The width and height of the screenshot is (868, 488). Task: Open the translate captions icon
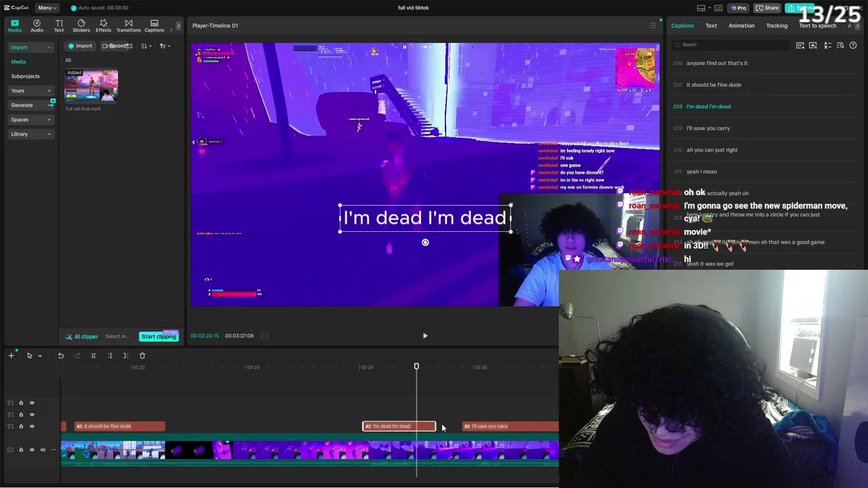point(827,45)
